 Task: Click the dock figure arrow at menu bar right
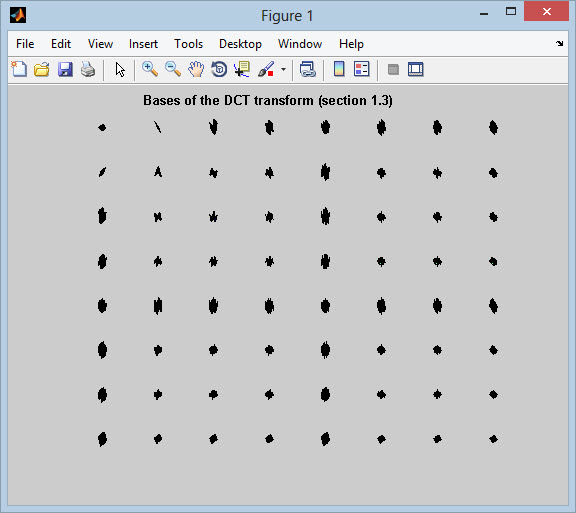click(559, 43)
